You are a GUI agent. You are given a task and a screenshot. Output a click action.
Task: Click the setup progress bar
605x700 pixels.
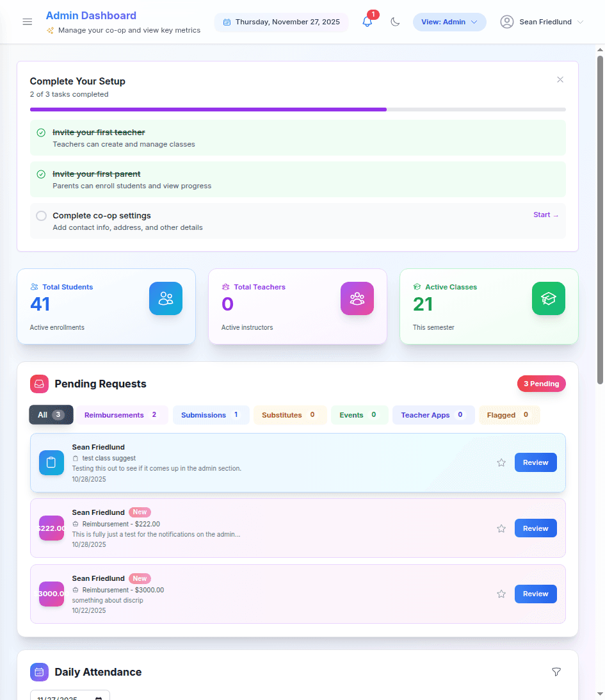coord(297,109)
